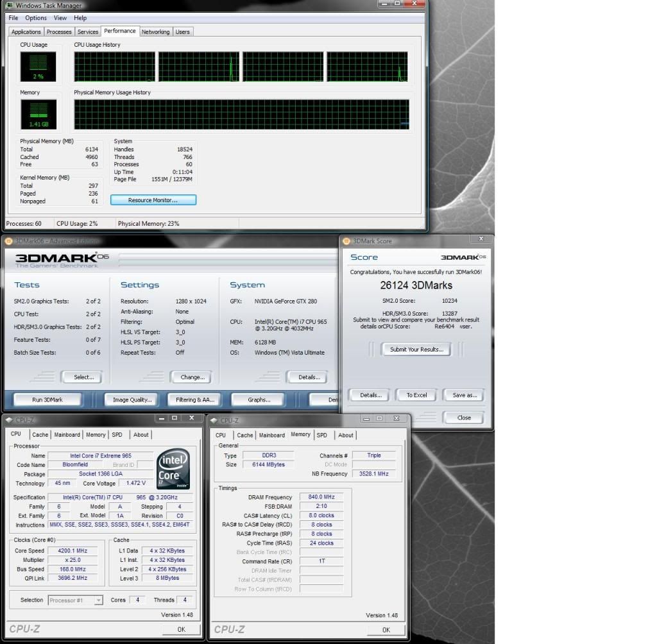Switch to the Processes tab
Image resolution: width=657 pixels, height=644 pixels.
pos(59,32)
